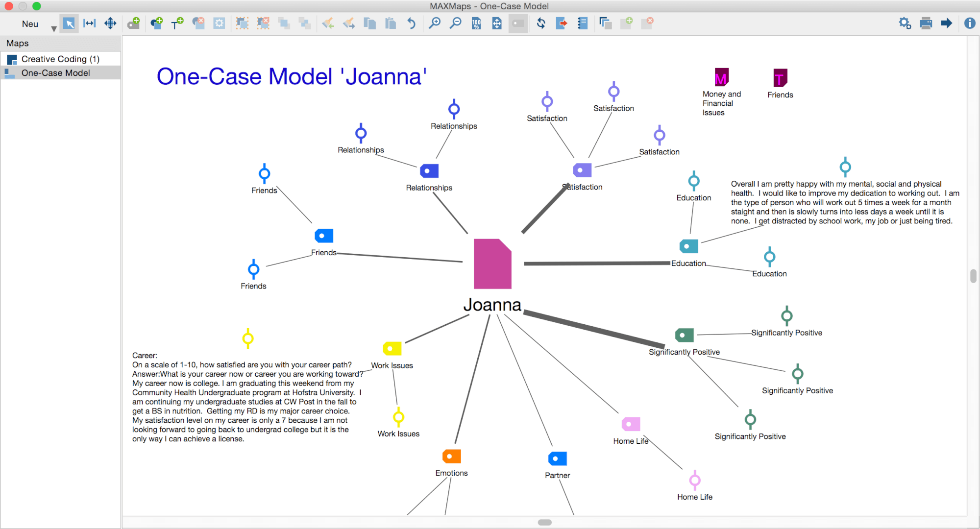Click the Neu new map button

[30, 24]
